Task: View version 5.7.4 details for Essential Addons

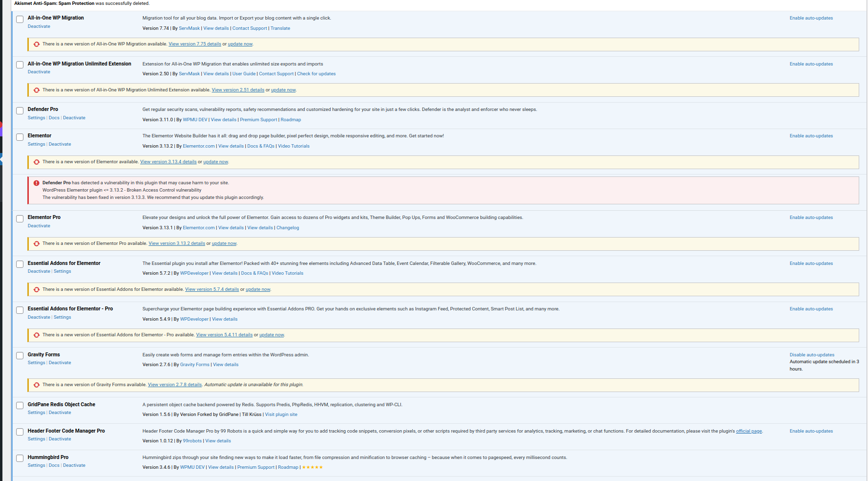Action: point(212,289)
